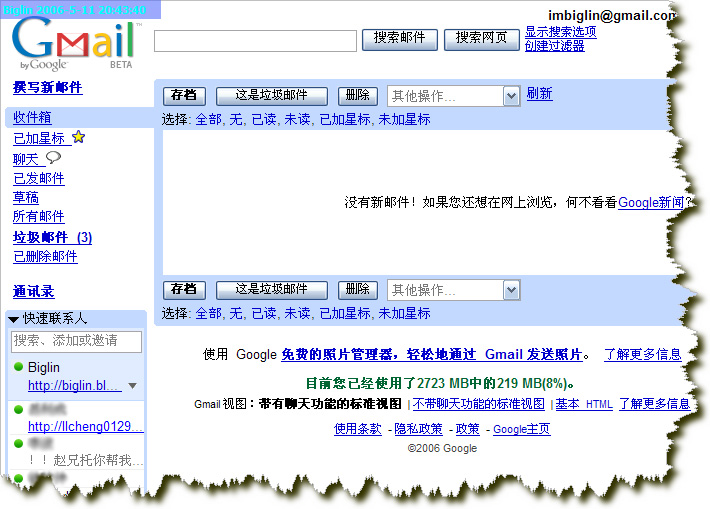Image resolution: width=710 pixels, height=509 pixels.
Task: Click the 搜索、添加或邀请 contact search field
Action: point(76,341)
